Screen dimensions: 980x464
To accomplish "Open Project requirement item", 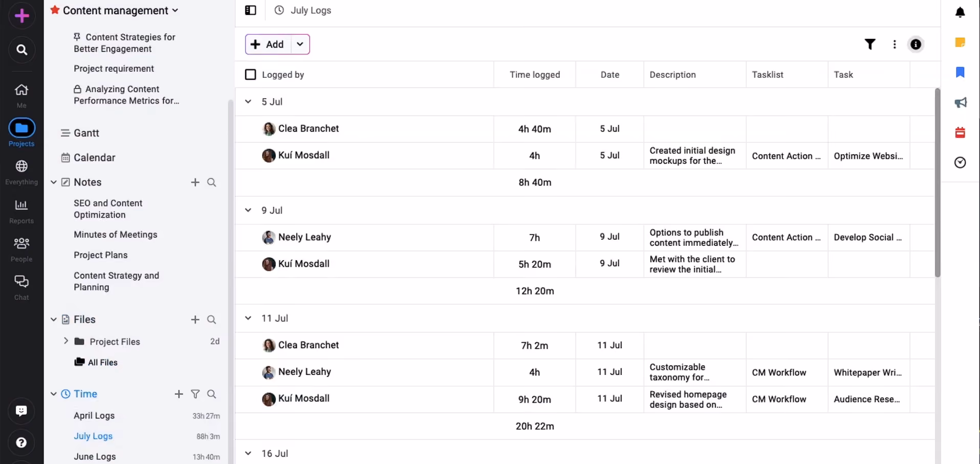I will pos(114,69).
